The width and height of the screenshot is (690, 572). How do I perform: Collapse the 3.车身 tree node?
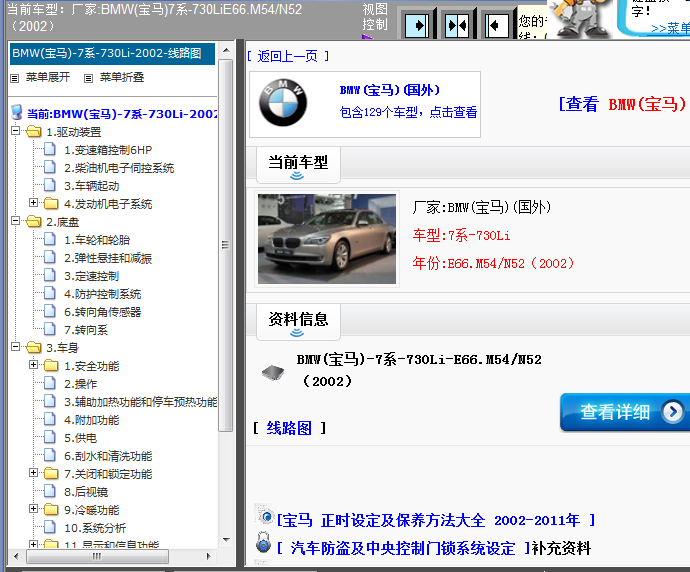15,347
